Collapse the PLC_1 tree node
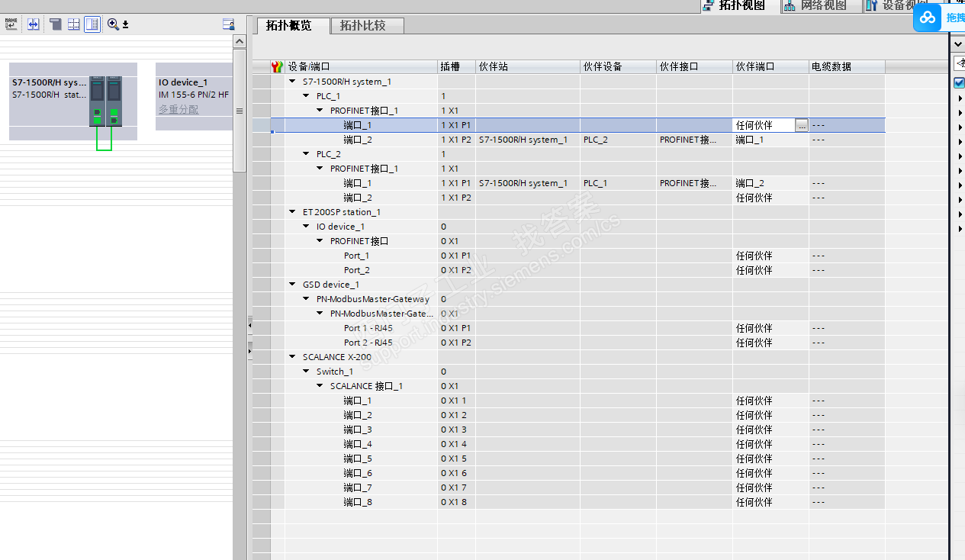Screen dimensions: 965x560 coord(307,96)
